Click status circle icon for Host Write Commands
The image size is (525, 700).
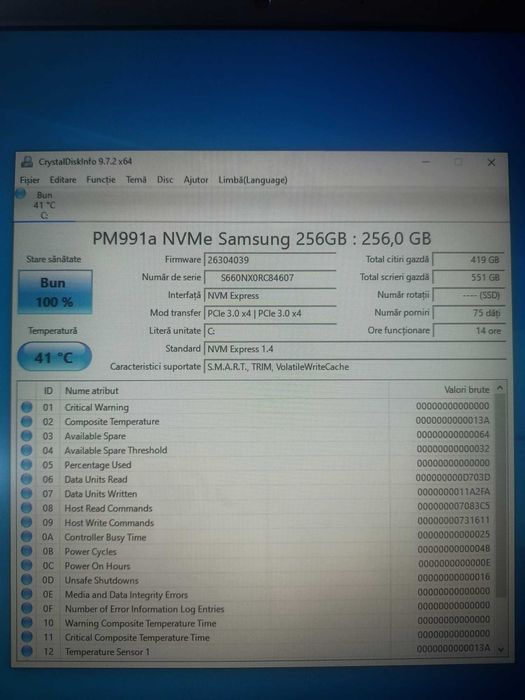(x=27, y=522)
